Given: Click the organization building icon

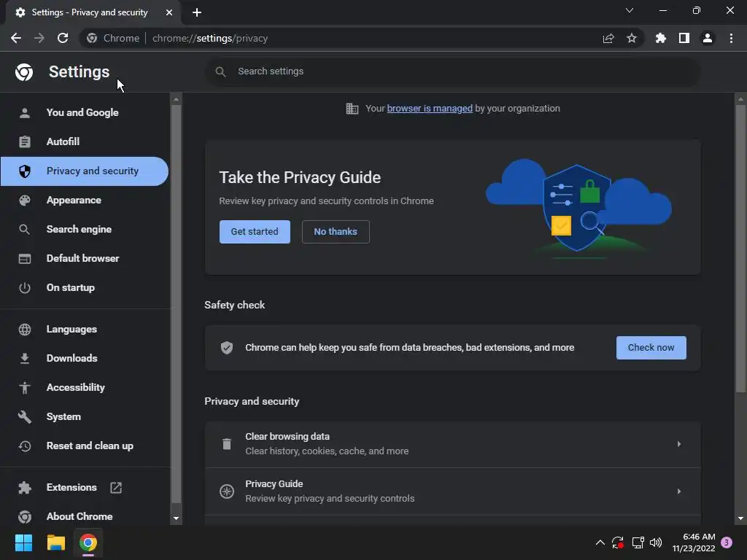Looking at the screenshot, I should [x=352, y=109].
